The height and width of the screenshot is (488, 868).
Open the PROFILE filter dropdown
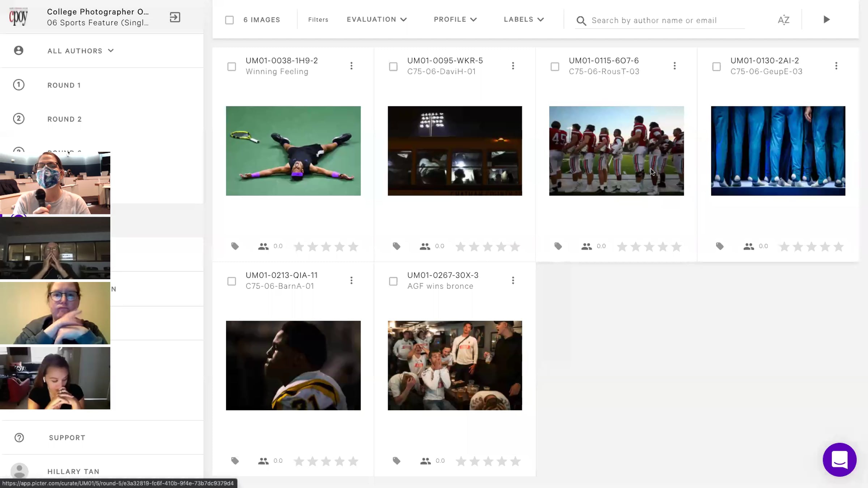455,20
